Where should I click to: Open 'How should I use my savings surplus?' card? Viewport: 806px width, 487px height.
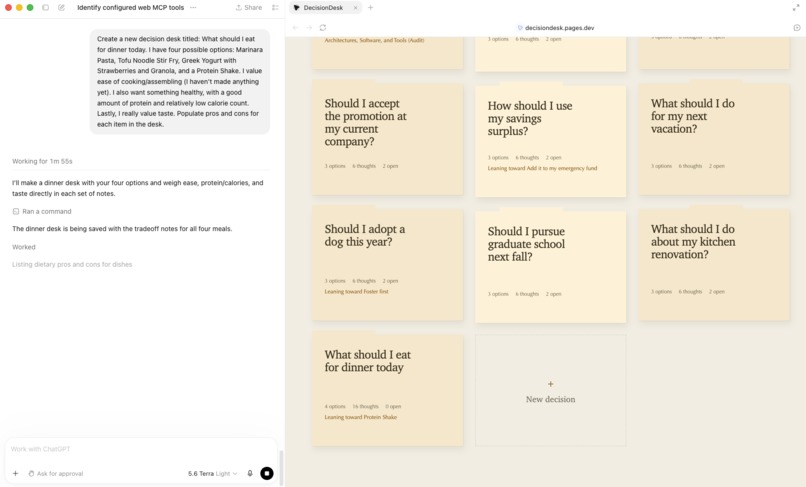[551, 139]
